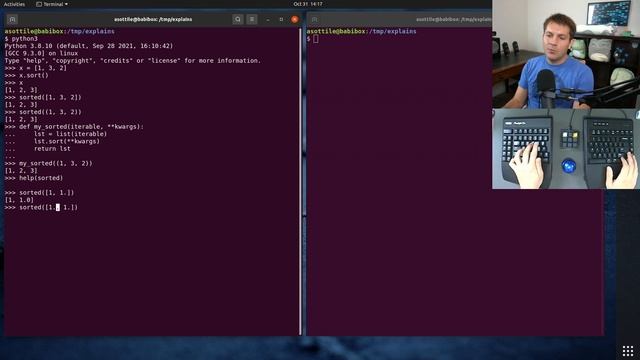Click the '>>> x = [1, 3, 2]' line

click(36, 68)
